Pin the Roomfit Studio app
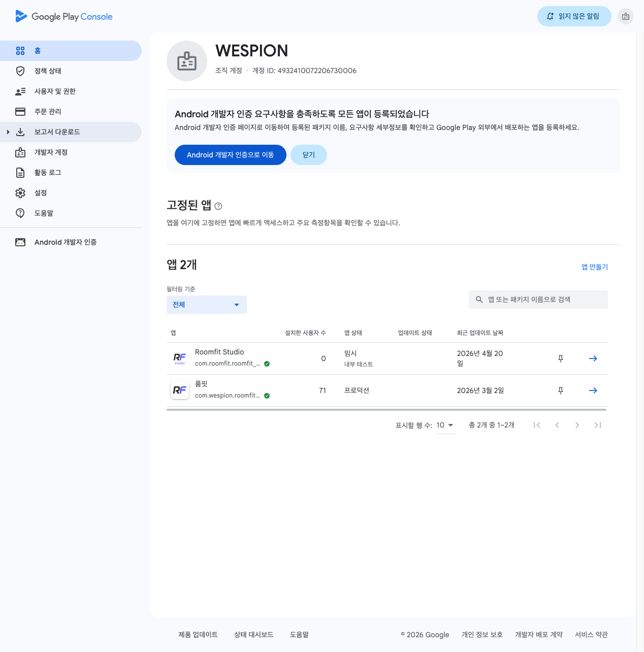This screenshot has width=644, height=652. point(561,358)
